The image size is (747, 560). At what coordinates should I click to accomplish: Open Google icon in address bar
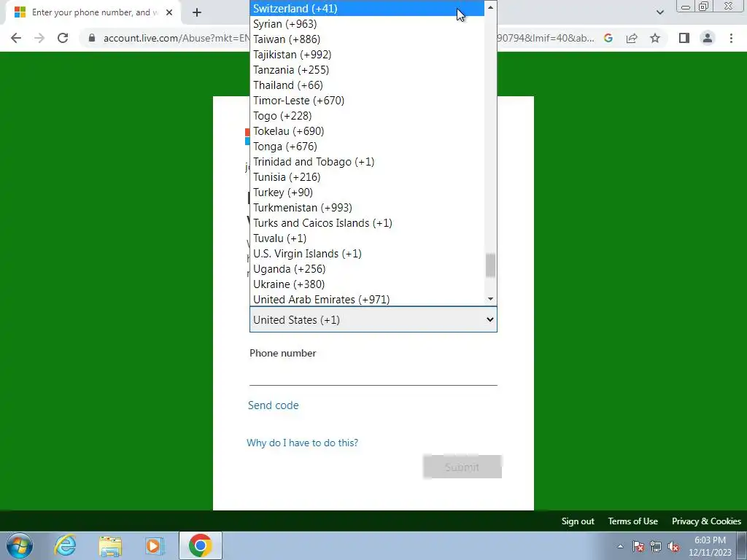coord(608,38)
